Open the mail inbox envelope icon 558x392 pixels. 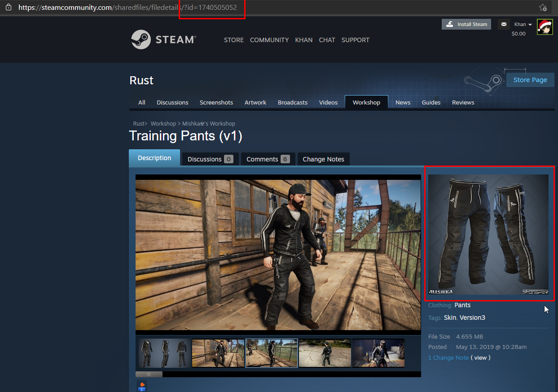[504, 24]
